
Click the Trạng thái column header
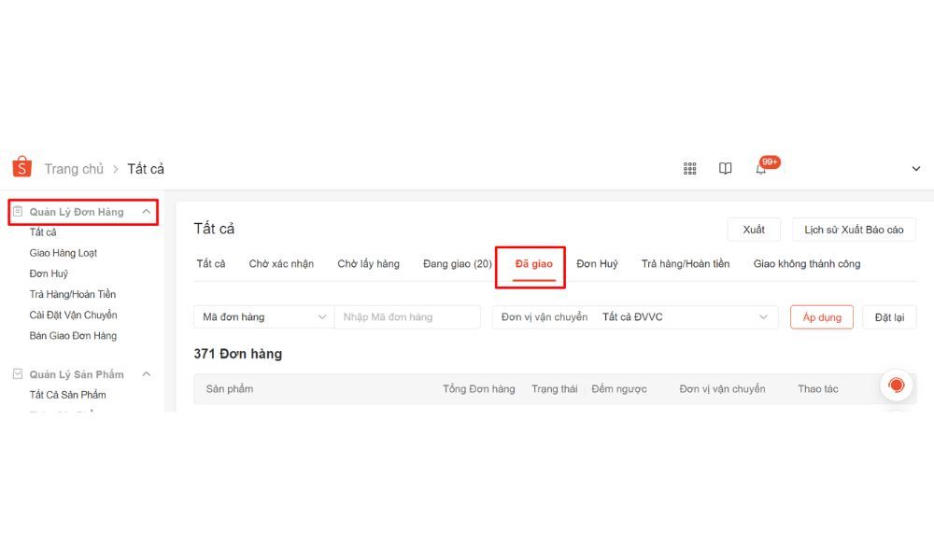pos(555,388)
